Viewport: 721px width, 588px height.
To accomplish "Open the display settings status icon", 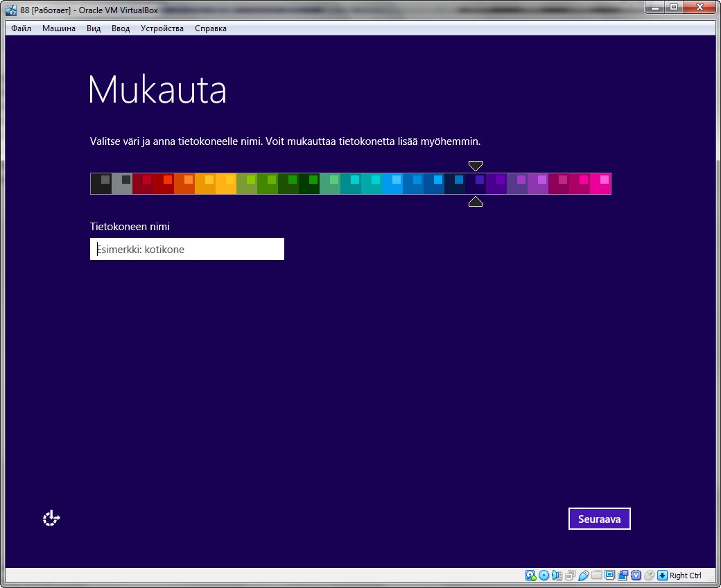I will pos(609,576).
